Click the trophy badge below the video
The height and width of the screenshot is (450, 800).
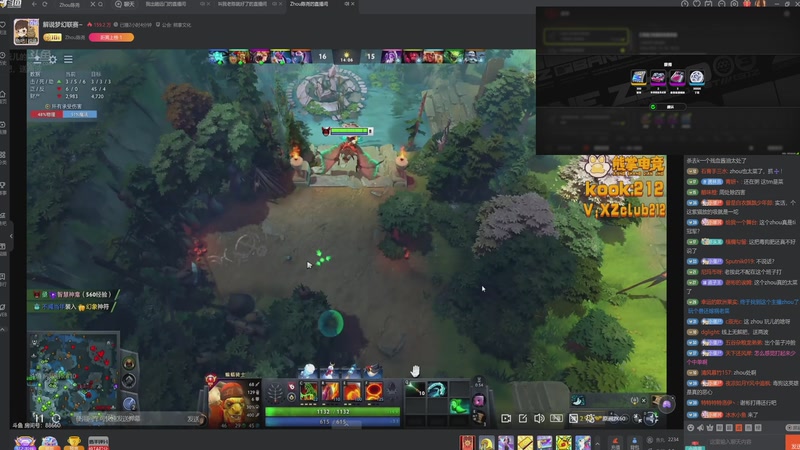[x=73, y=442]
